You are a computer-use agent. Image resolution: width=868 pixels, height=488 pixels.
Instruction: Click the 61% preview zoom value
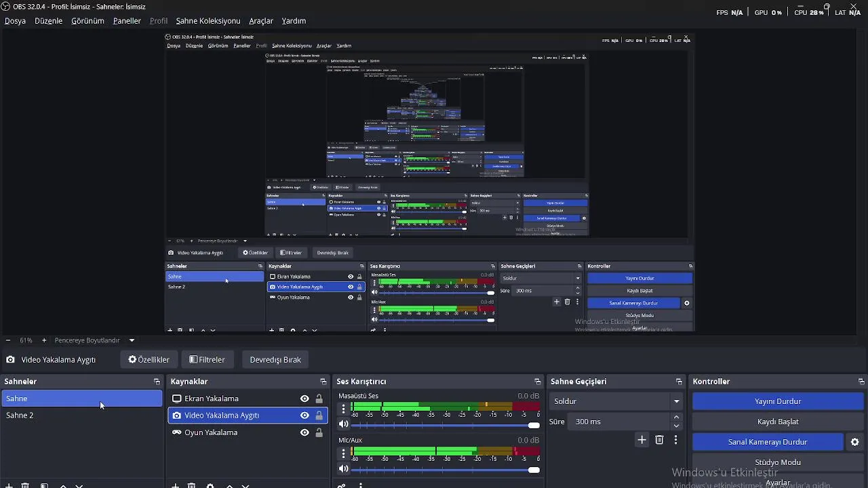tap(26, 340)
